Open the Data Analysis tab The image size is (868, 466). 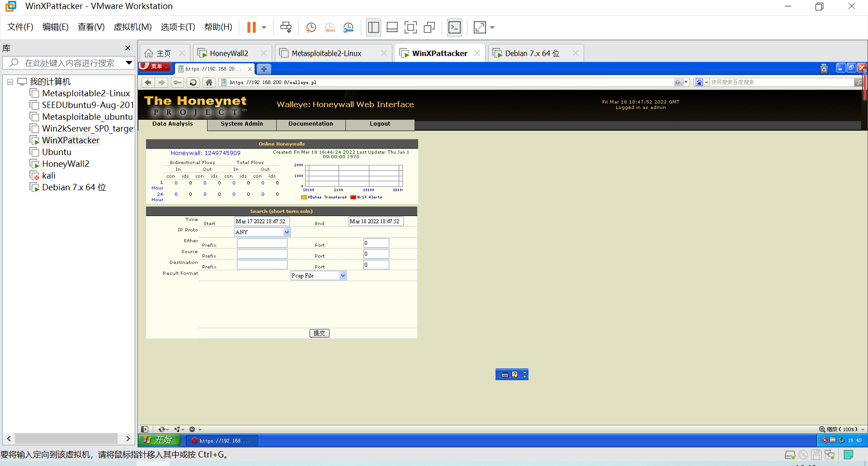pyautogui.click(x=172, y=124)
